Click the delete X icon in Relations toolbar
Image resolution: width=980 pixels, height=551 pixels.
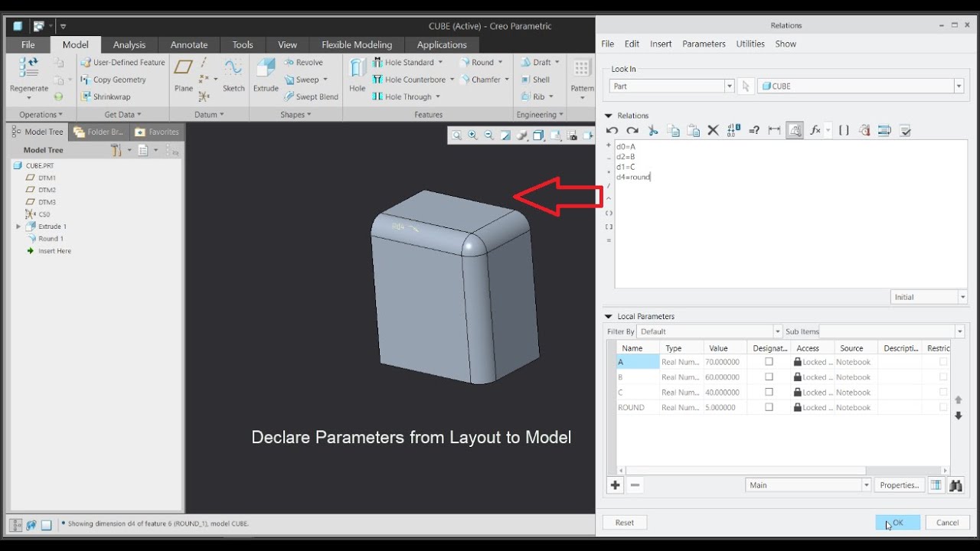[x=713, y=131]
